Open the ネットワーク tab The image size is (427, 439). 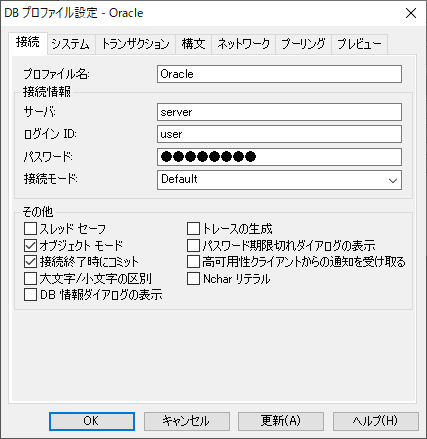pos(243,44)
